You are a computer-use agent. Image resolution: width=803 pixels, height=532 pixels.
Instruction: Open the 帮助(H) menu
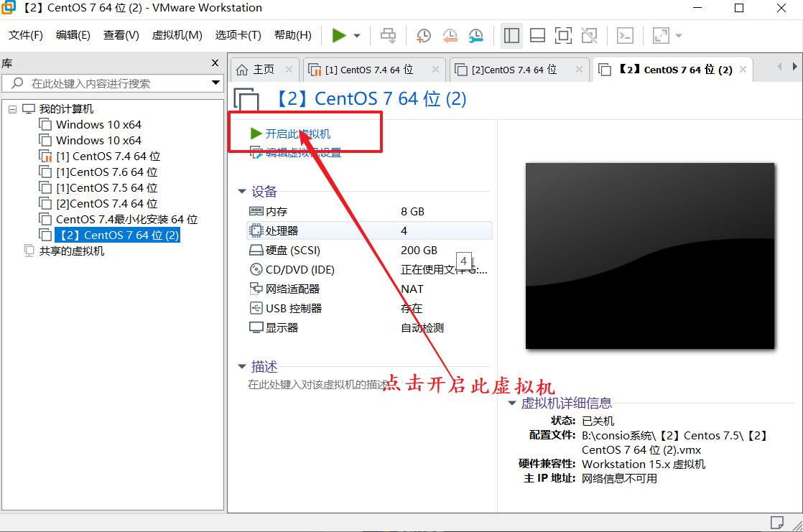tap(293, 34)
